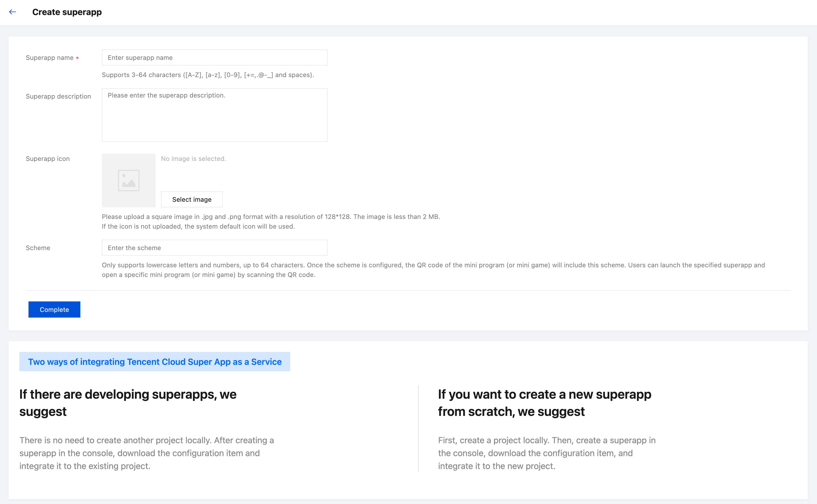Click the 'Create superapp' page title
817x504 pixels.
[67, 12]
